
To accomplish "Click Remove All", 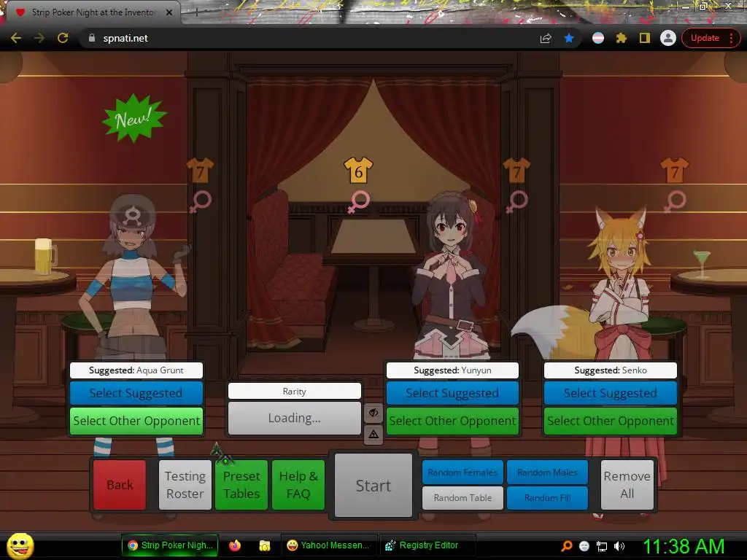I will point(627,485).
